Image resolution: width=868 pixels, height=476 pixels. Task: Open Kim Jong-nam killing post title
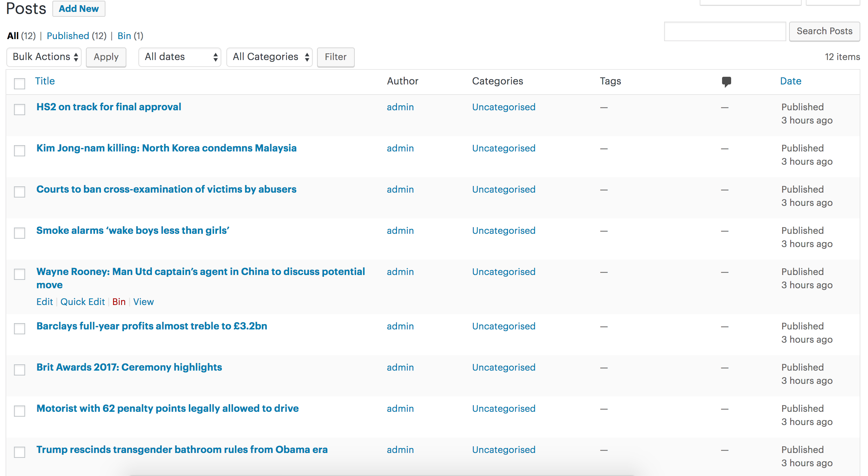click(167, 148)
